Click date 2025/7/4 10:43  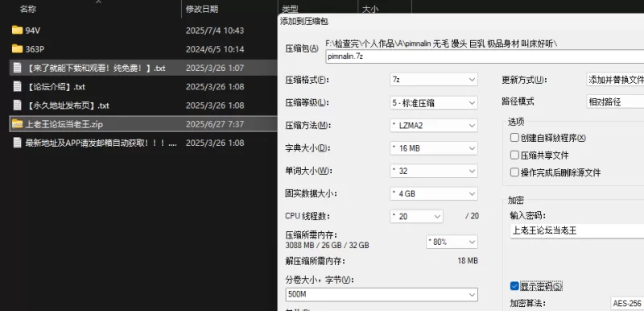(215, 31)
